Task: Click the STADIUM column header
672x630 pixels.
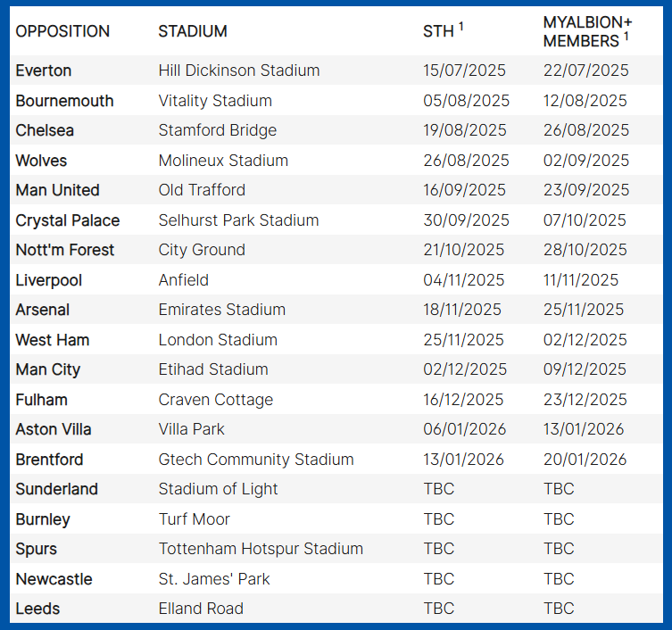Action: 193,31
